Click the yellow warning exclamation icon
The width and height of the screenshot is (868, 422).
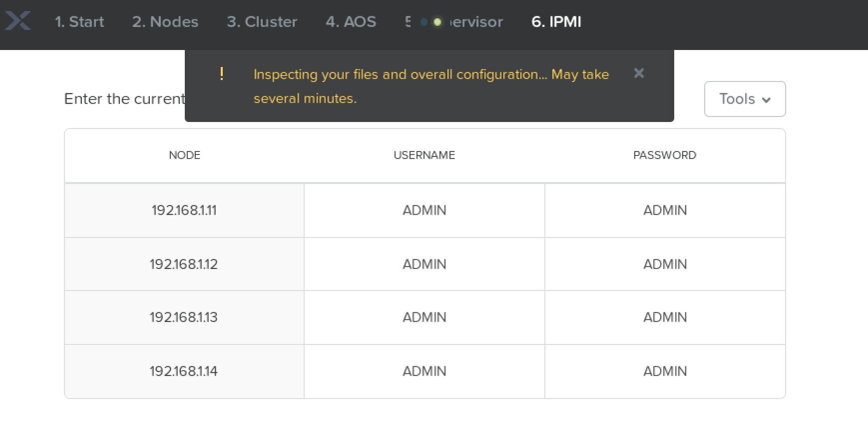point(222,74)
